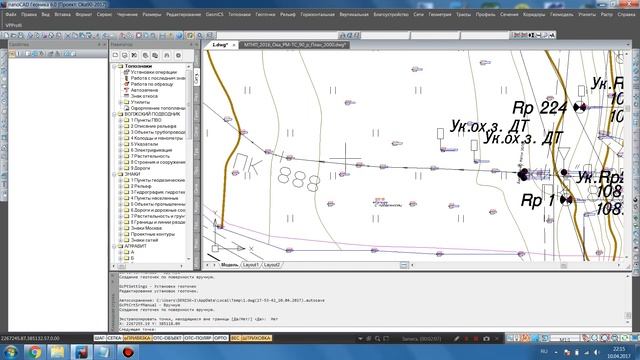Click the New document toolbar icon
This screenshot has width=640, height=360.
(x=6, y=36)
